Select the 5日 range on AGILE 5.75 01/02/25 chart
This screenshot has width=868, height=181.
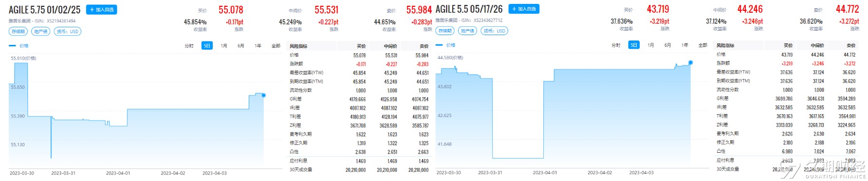click(207, 46)
